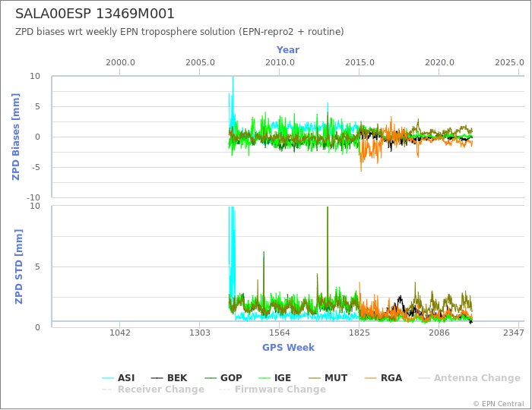The height and width of the screenshot is (410, 532).
Task: Click the cyan ASI line swatch in the legend
Action: [108, 378]
